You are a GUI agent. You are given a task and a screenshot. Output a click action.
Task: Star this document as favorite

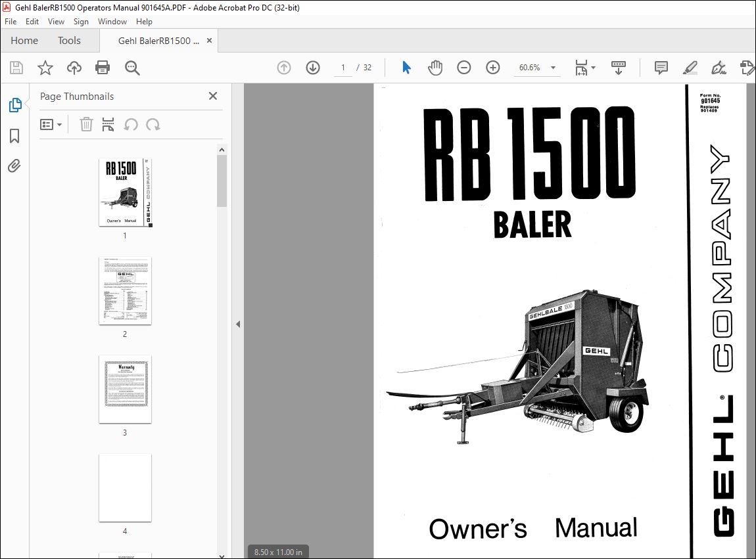click(x=45, y=67)
